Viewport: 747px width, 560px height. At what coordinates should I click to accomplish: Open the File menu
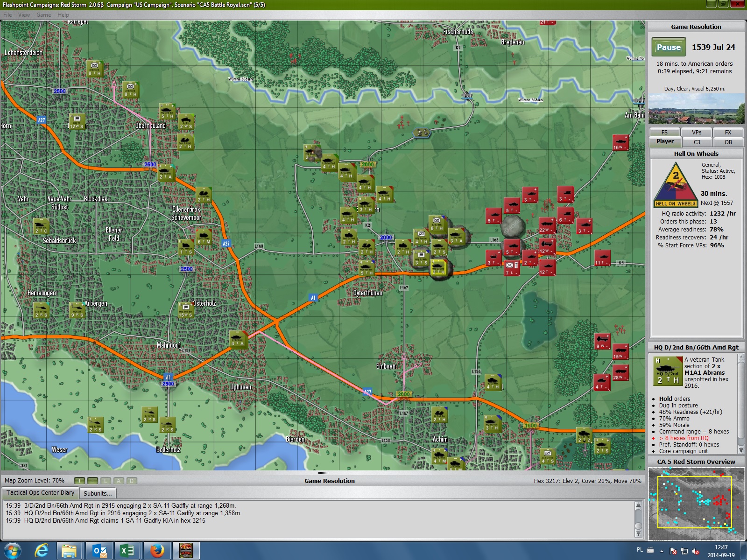click(x=7, y=15)
